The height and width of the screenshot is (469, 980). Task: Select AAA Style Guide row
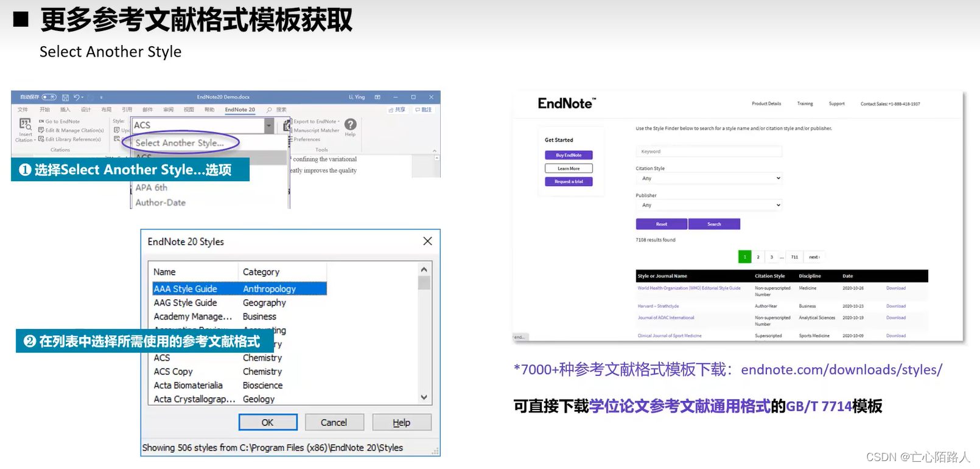click(239, 289)
